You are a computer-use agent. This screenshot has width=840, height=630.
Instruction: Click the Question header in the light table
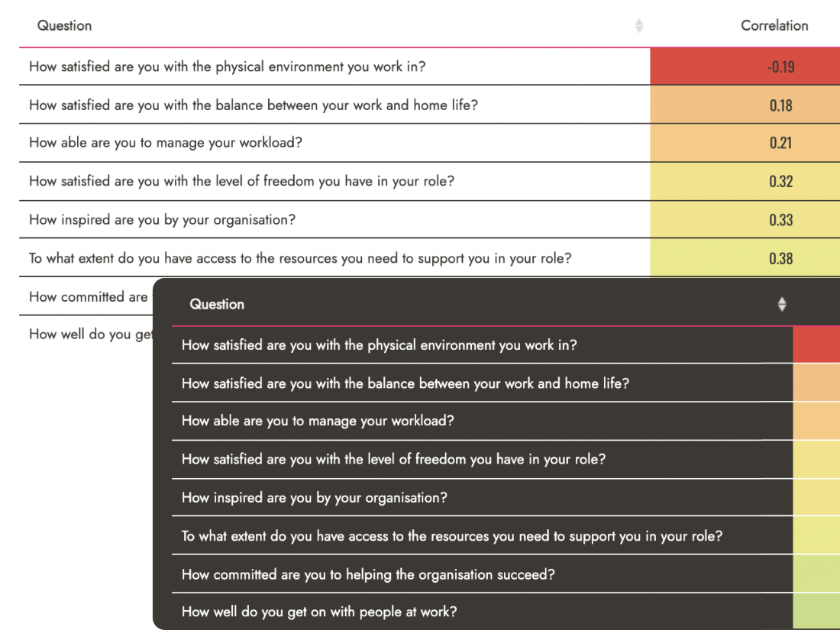(x=65, y=26)
